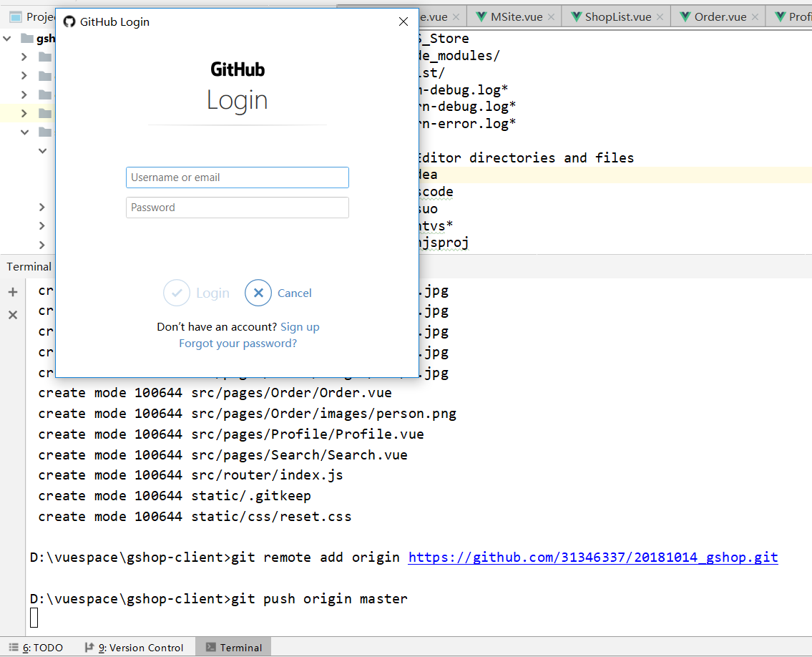
Task: Collapse the expanded fifth project folder
Action: click(24, 132)
